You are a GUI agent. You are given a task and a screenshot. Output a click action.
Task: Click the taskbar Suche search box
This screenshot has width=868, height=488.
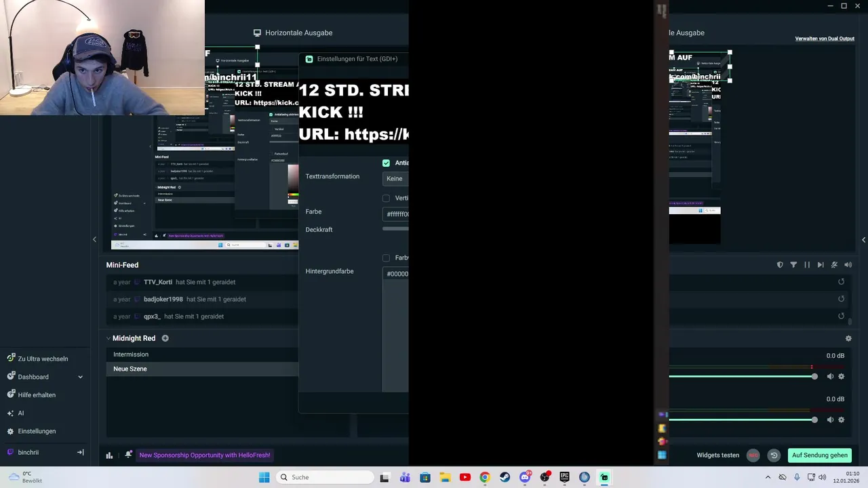click(325, 477)
